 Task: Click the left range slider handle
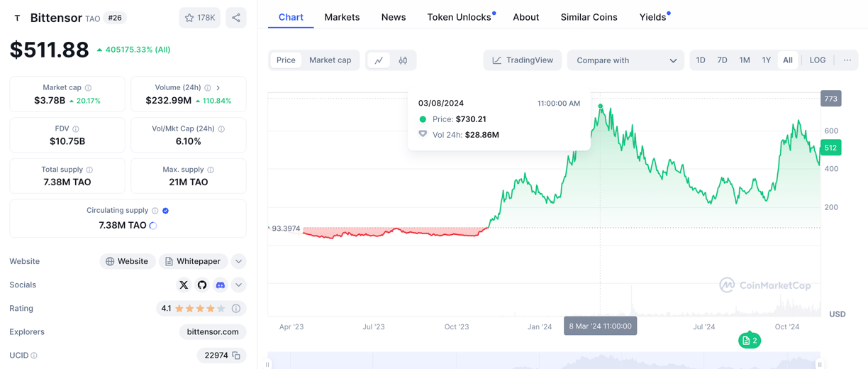pyautogui.click(x=268, y=365)
